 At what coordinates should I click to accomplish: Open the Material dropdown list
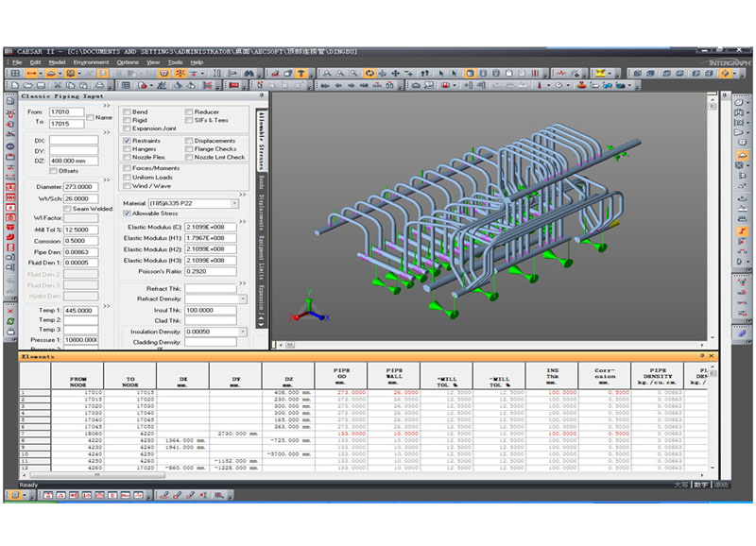point(234,203)
